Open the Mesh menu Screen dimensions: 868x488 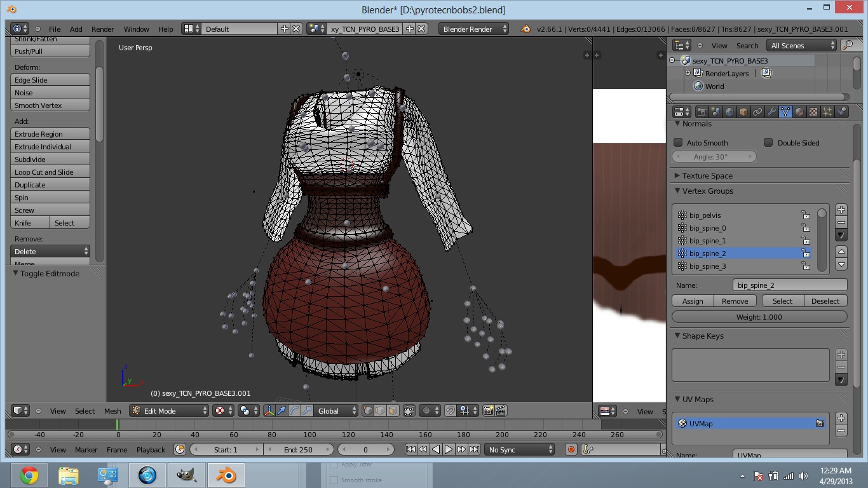pos(112,411)
